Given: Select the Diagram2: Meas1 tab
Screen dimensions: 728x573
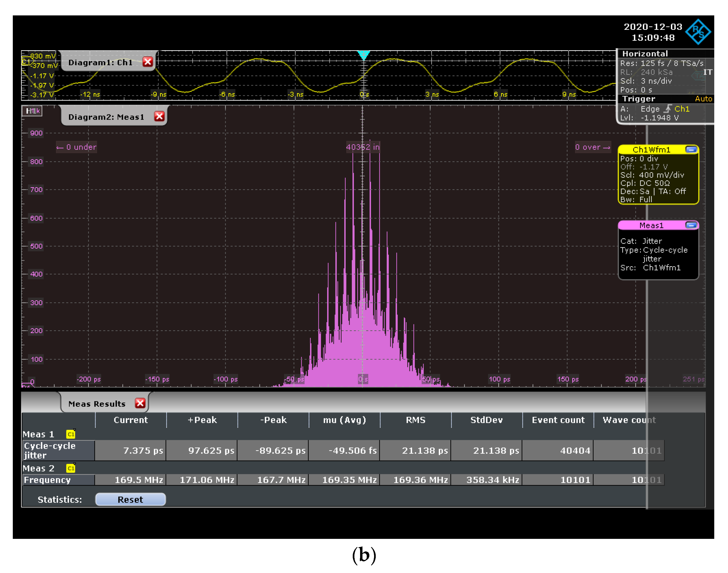Looking at the screenshot, I should [x=106, y=117].
